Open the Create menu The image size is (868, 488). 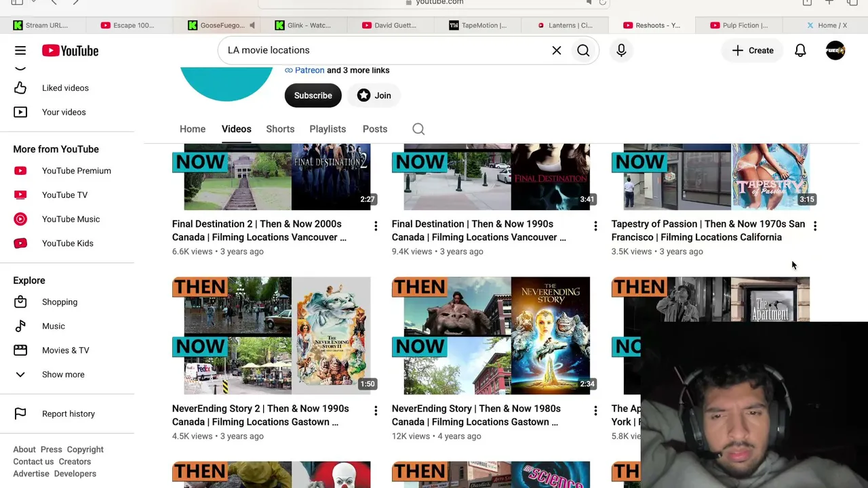753,50
